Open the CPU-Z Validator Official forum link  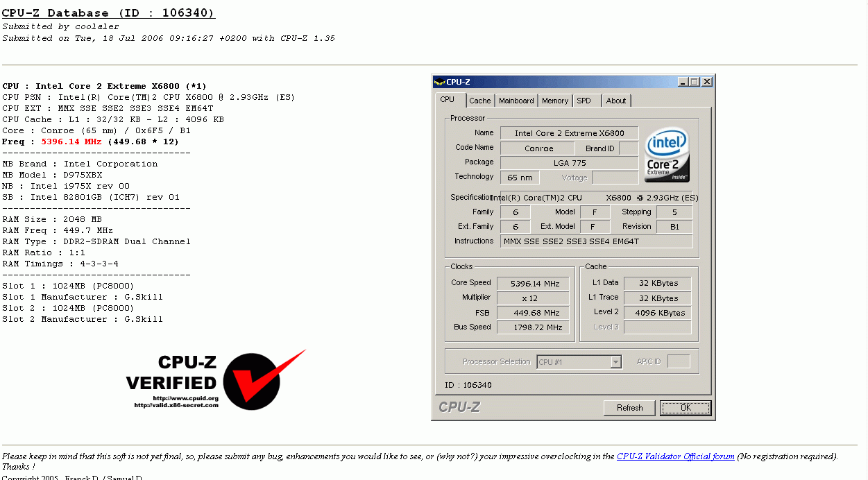tap(675, 456)
